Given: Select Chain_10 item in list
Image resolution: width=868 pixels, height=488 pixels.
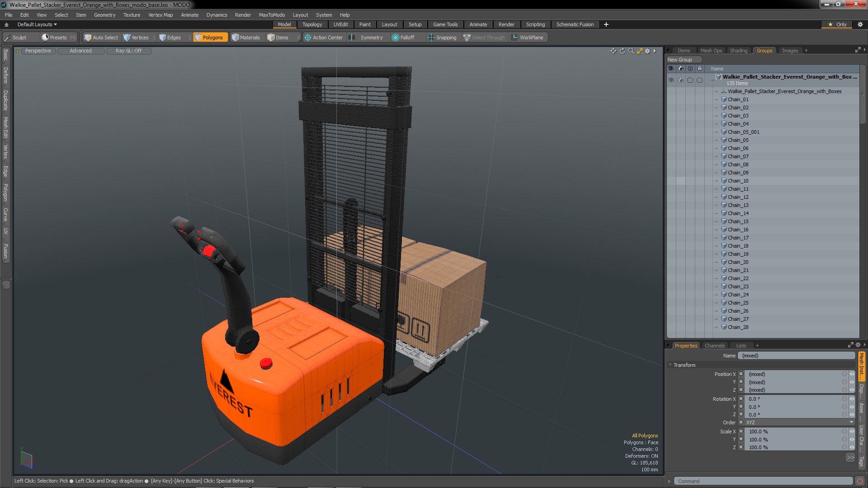Looking at the screenshot, I should (x=738, y=181).
